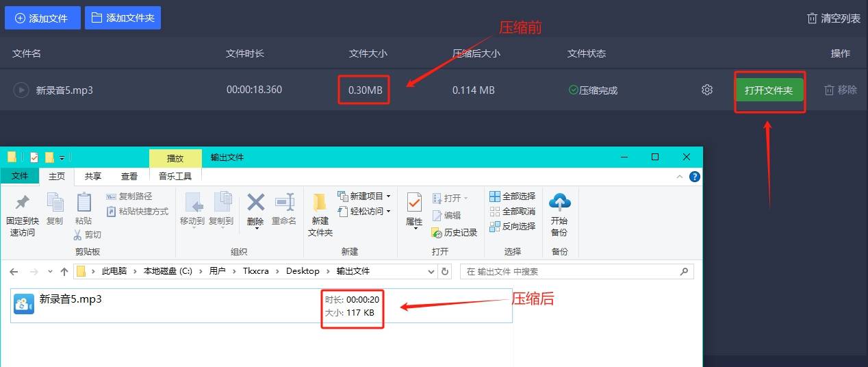The image size is (868, 367).
Task: Click 用户 in the address path
Action: point(217,271)
